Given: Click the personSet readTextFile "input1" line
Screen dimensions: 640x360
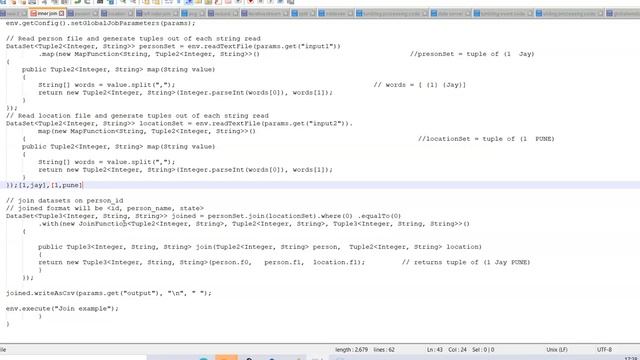Looking at the screenshot, I should click(173, 47).
